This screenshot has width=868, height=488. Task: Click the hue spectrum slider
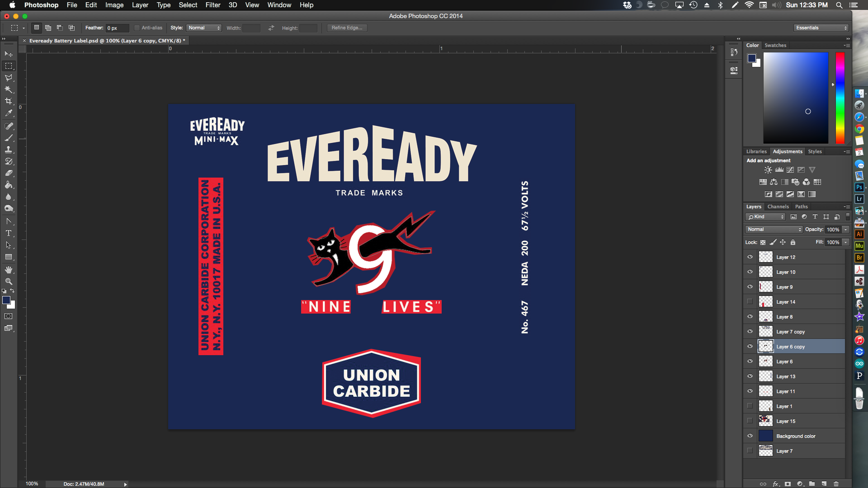(x=840, y=98)
